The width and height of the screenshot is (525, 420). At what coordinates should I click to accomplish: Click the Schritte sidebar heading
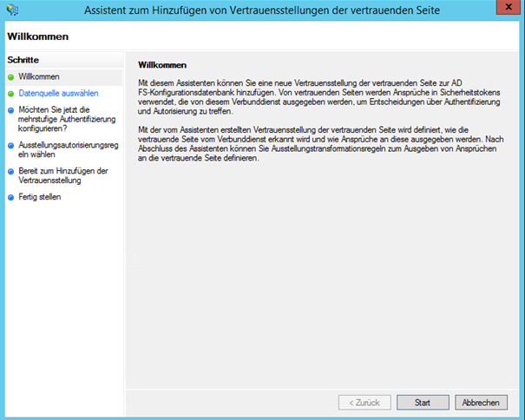point(23,60)
